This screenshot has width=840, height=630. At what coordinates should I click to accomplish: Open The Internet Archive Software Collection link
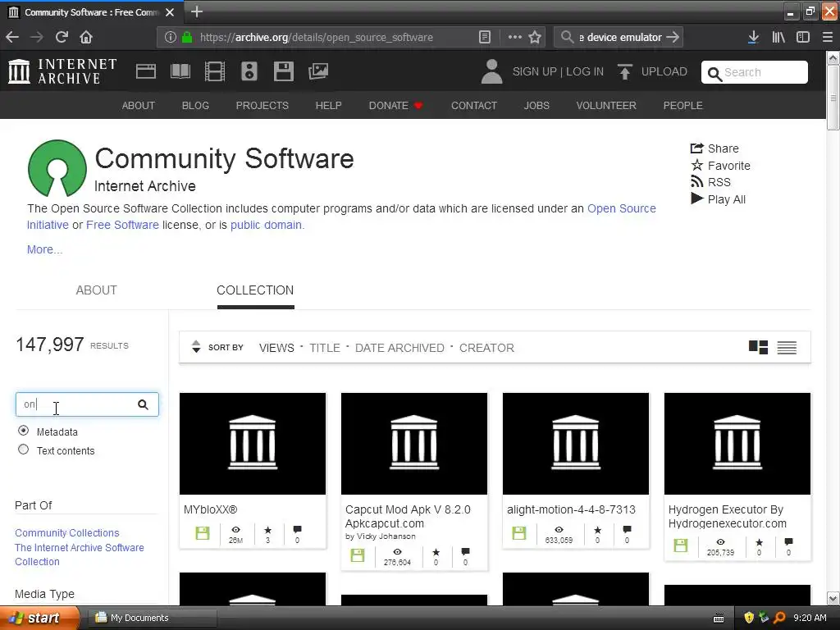(x=80, y=555)
